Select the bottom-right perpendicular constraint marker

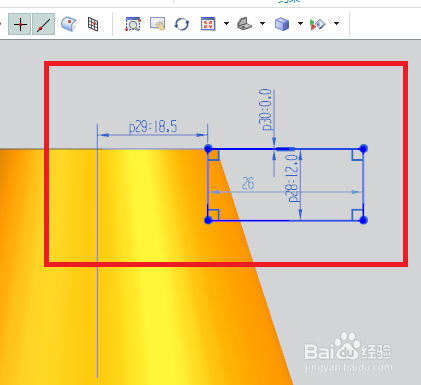tap(358, 215)
